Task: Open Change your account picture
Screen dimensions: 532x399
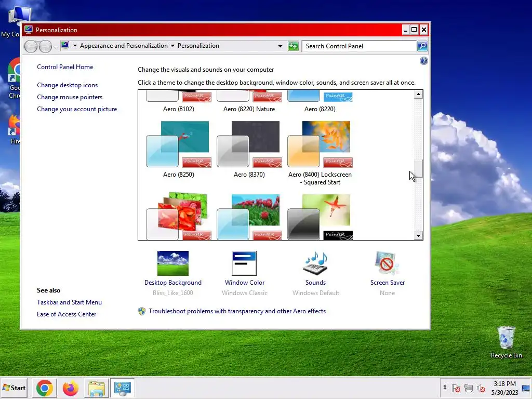Action: click(x=77, y=109)
